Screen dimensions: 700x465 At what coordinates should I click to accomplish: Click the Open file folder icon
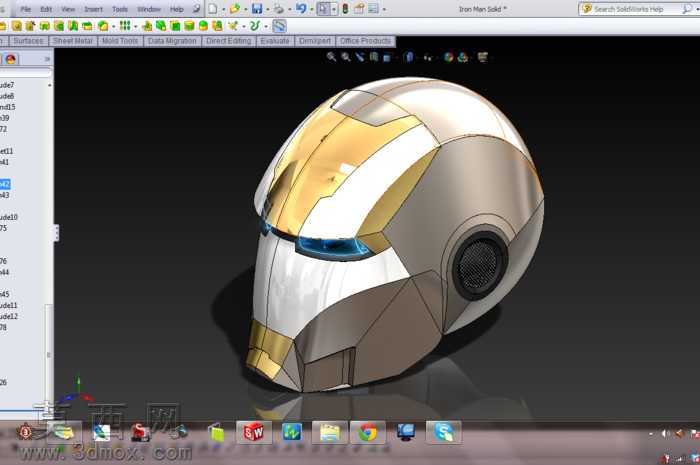(x=235, y=8)
